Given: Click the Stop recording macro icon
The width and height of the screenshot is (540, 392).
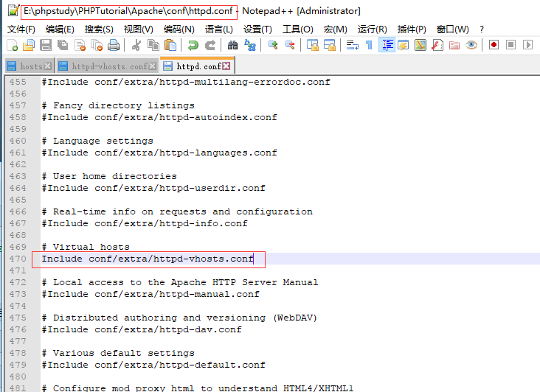Looking at the screenshot, I should [510, 45].
